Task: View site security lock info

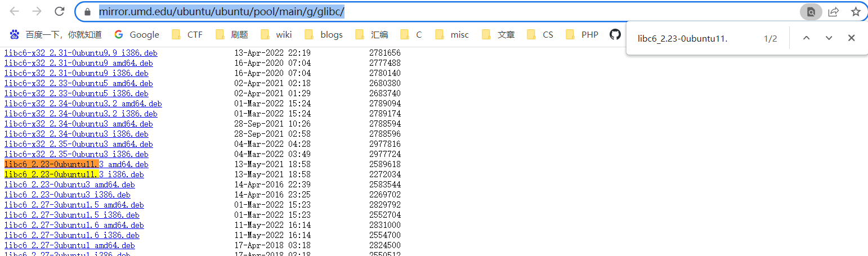Action: [87, 12]
